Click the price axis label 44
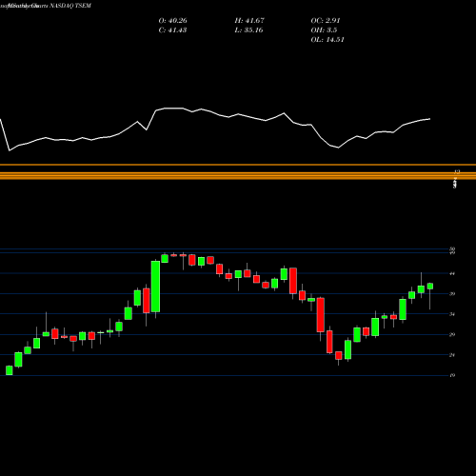Screen dimensions: 476x476 click(x=452, y=273)
